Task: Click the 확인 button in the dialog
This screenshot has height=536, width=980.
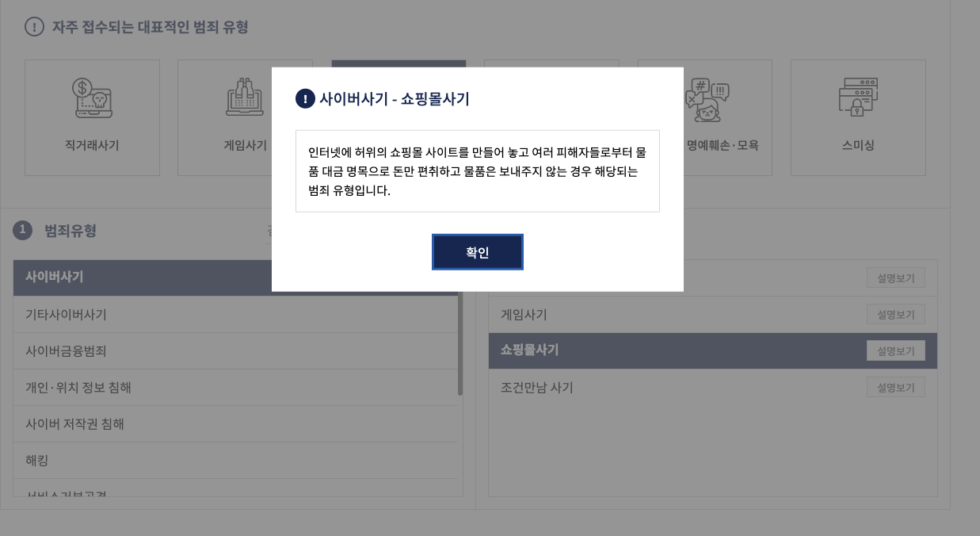Action: 477,252
